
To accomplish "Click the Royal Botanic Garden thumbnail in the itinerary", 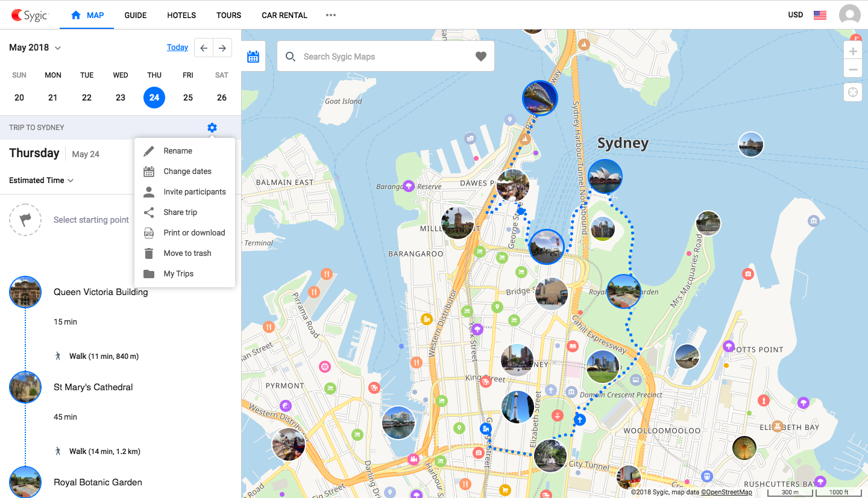I will 25,482.
